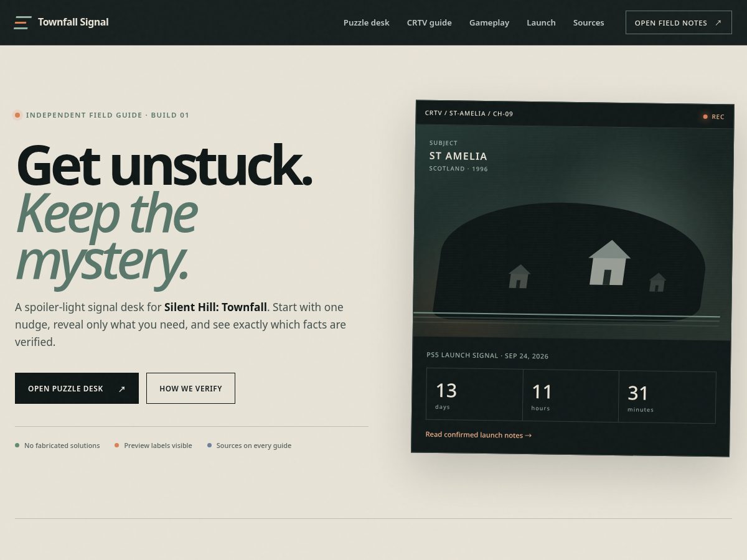
Task: Click the large center house icon
Action: coord(609,263)
